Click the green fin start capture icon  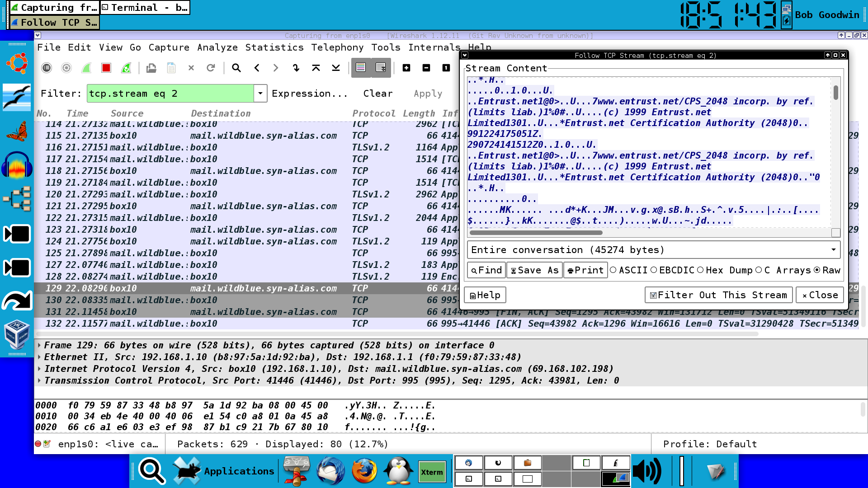coord(86,68)
